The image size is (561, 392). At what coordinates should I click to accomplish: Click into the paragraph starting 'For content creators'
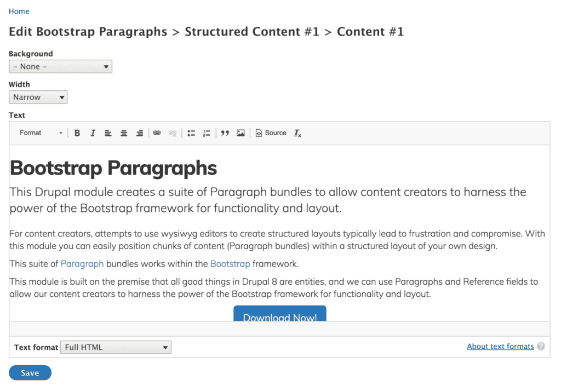(277, 240)
